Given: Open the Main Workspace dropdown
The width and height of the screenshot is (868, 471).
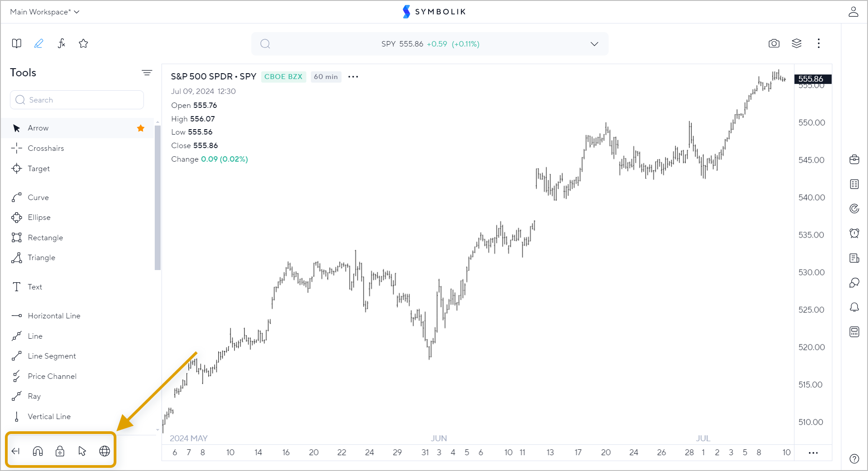Looking at the screenshot, I should (x=44, y=12).
